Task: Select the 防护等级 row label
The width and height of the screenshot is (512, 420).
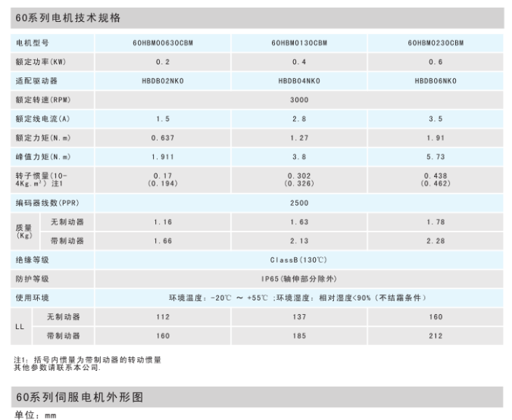Action: click(33, 278)
